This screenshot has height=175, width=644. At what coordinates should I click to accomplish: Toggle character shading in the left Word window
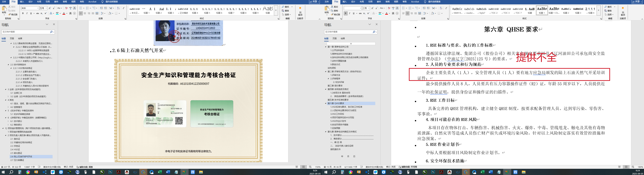(70, 13)
